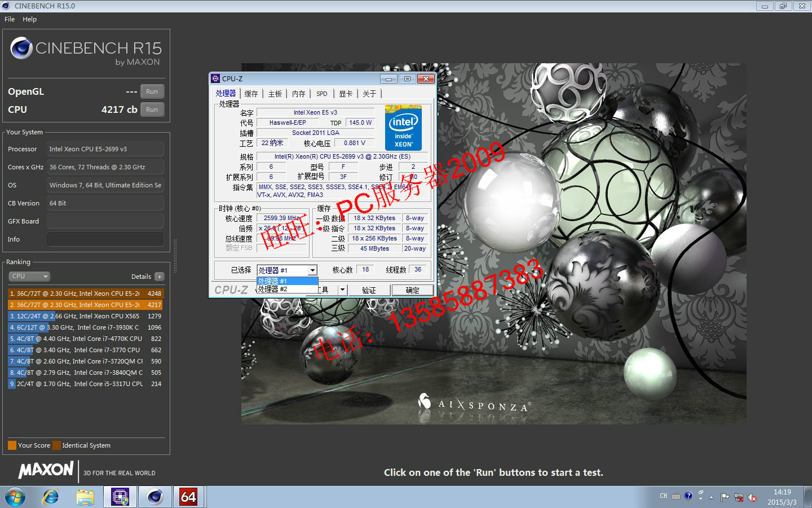Click the dotted panel splitter handle

tap(175, 256)
